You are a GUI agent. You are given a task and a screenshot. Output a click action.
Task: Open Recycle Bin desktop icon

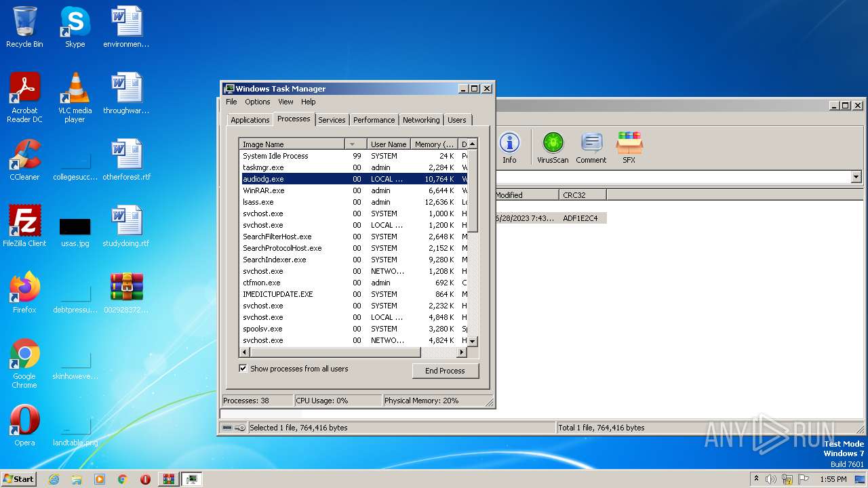pyautogui.click(x=24, y=27)
